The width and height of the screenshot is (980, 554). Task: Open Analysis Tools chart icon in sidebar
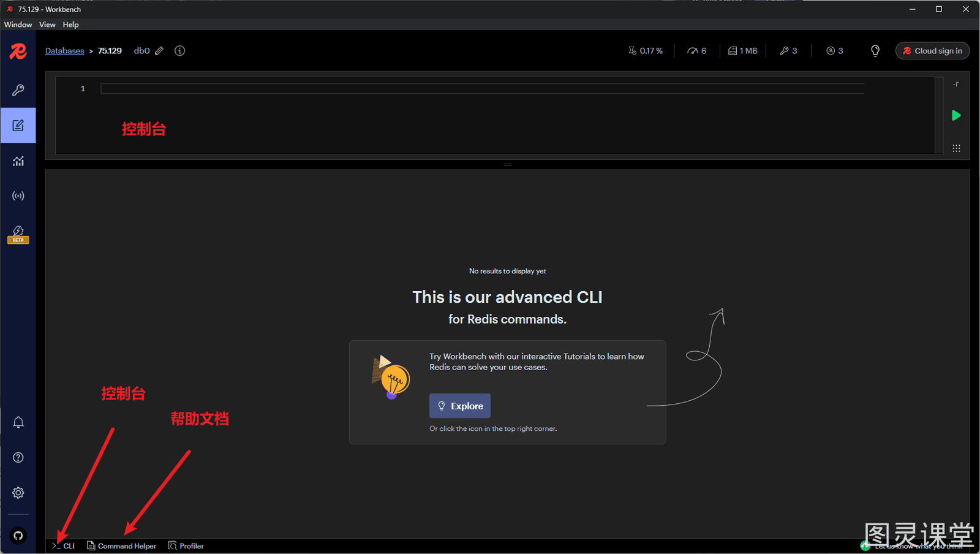[x=18, y=161]
